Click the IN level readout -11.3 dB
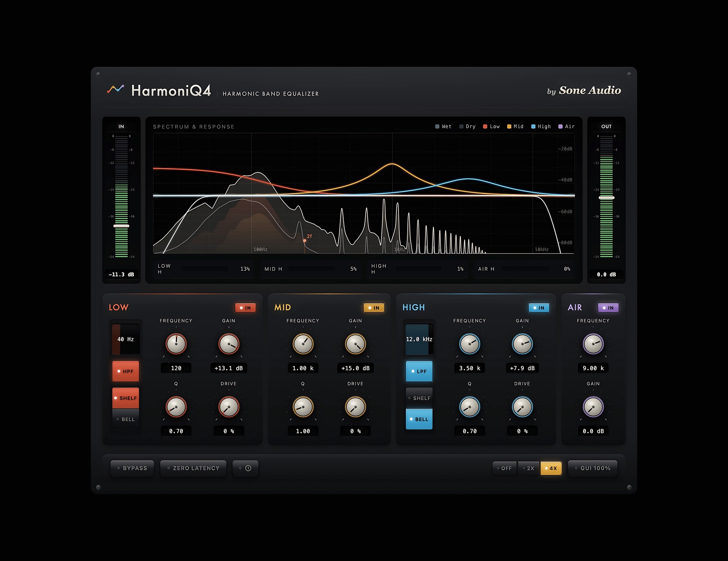728x561 pixels. coord(121,274)
